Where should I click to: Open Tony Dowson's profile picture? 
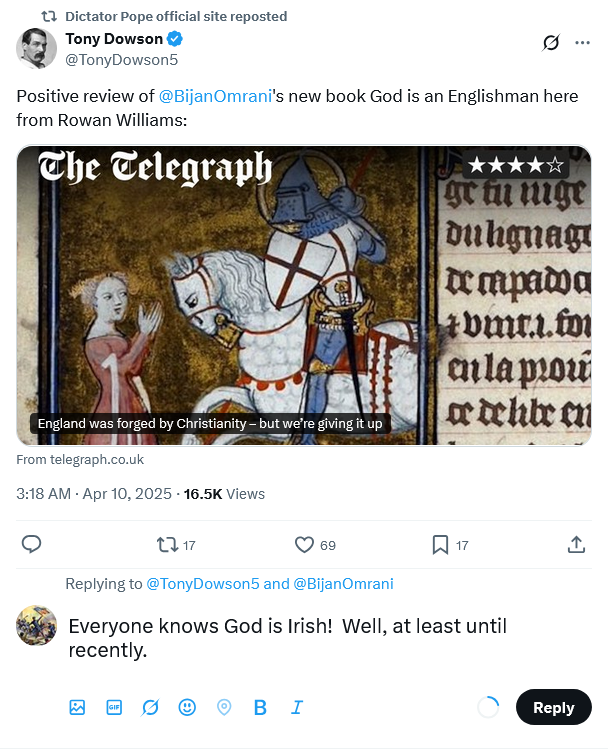click(x=37, y=49)
